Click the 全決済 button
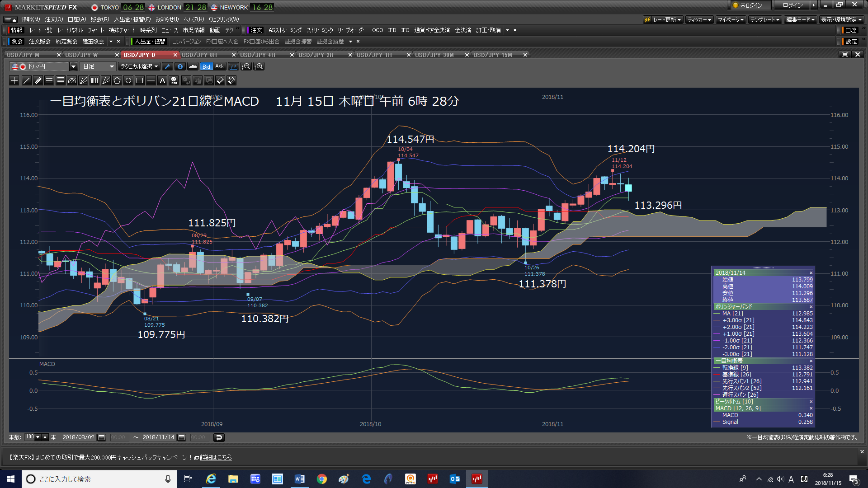Screen dimensions: 868x488 pyautogui.click(x=463, y=30)
